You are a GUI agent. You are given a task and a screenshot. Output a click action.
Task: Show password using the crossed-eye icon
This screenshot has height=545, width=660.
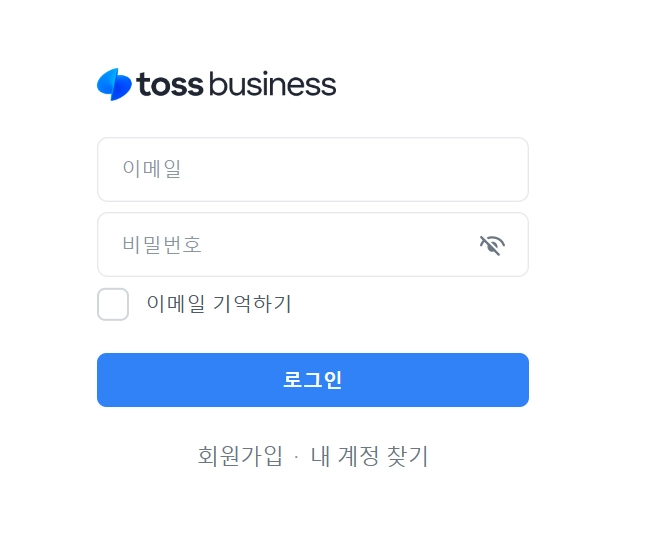click(492, 245)
